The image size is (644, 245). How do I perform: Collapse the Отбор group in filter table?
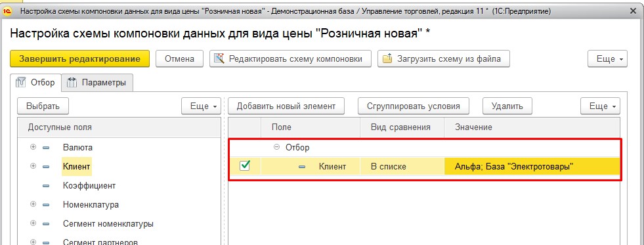coord(277,147)
